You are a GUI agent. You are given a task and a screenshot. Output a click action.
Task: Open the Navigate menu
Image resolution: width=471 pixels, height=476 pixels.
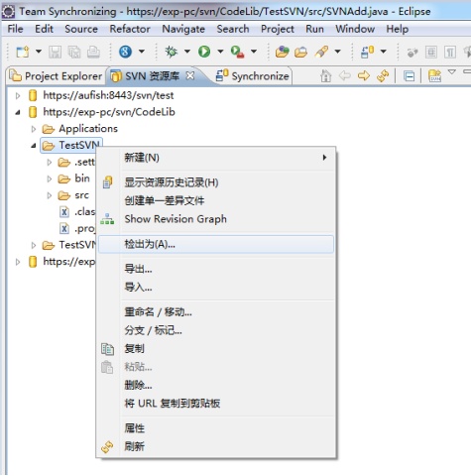click(x=183, y=29)
